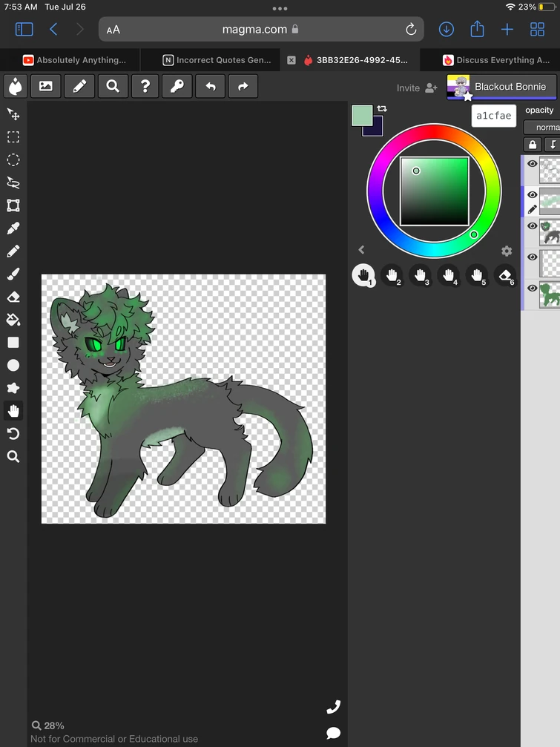Image resolution: width=560 pixels, height=747 pixels.
Task: Start a voice call with phone icon
Action: click(x=333, y=707)
